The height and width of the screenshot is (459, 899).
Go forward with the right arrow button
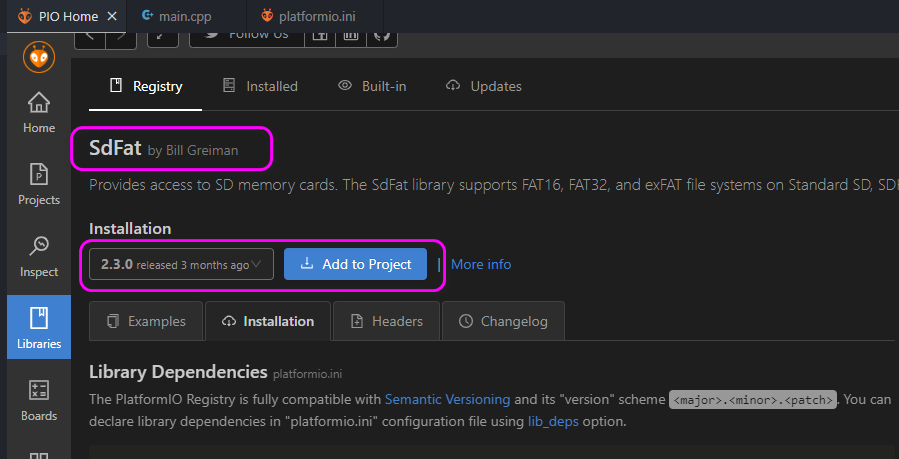coord(121,38)
